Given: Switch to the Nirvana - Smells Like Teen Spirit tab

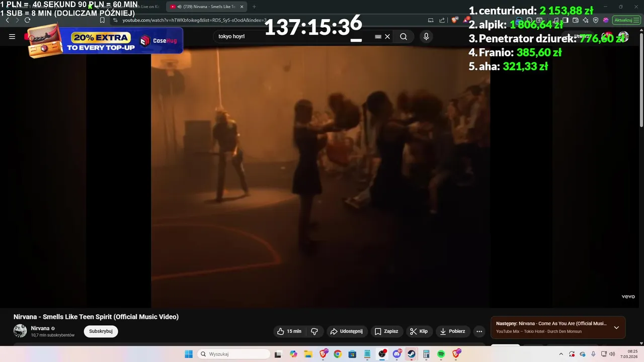Looking at the screenshot, I should [x=206, y=7].
